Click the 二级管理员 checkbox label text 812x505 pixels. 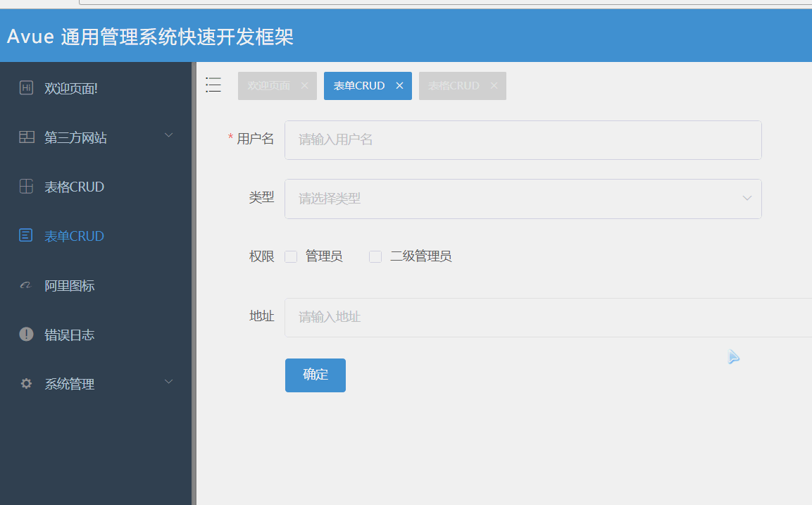tap(420, 256)
